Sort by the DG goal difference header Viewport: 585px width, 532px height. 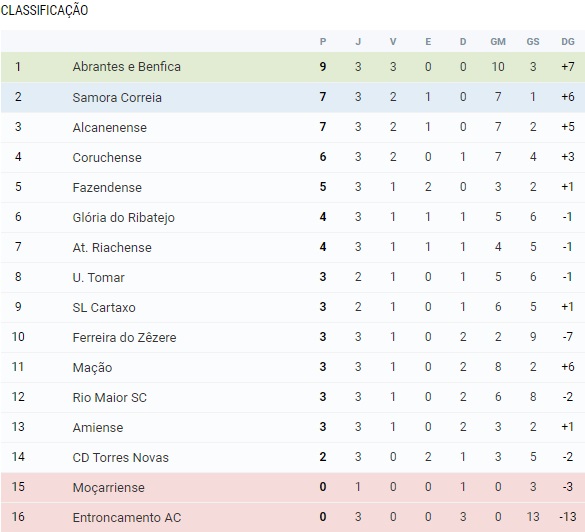coord(568,41)
